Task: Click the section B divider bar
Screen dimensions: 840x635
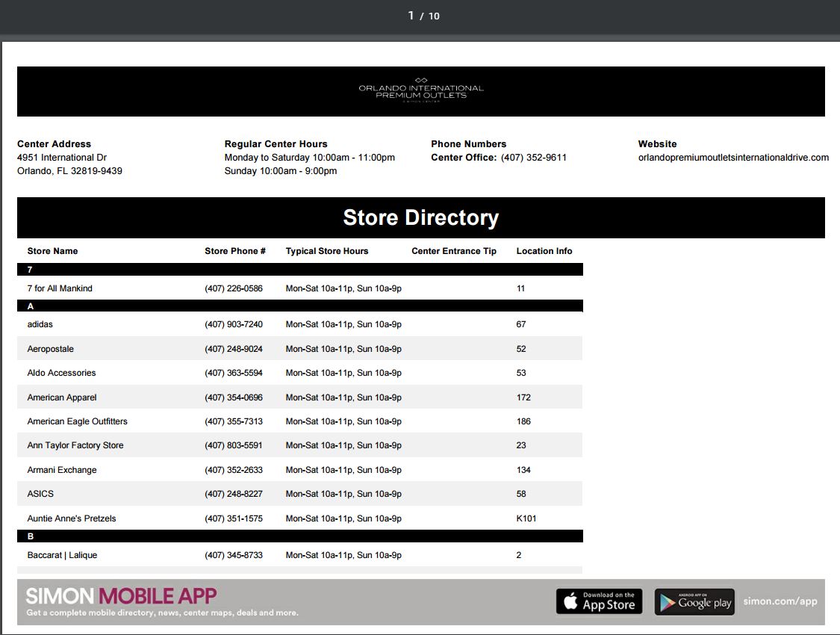Action: pyautogui.click(x=299, y=536)
